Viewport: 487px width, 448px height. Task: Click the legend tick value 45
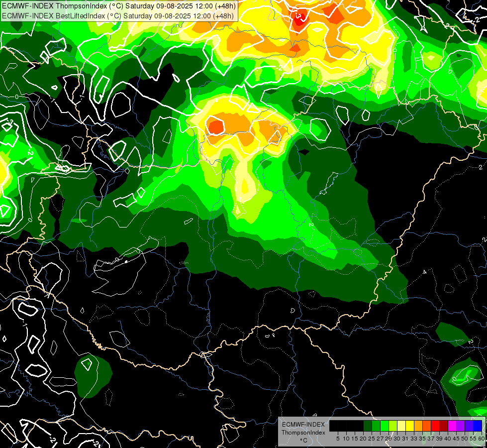pyautogui.click(x=456, y=439)
